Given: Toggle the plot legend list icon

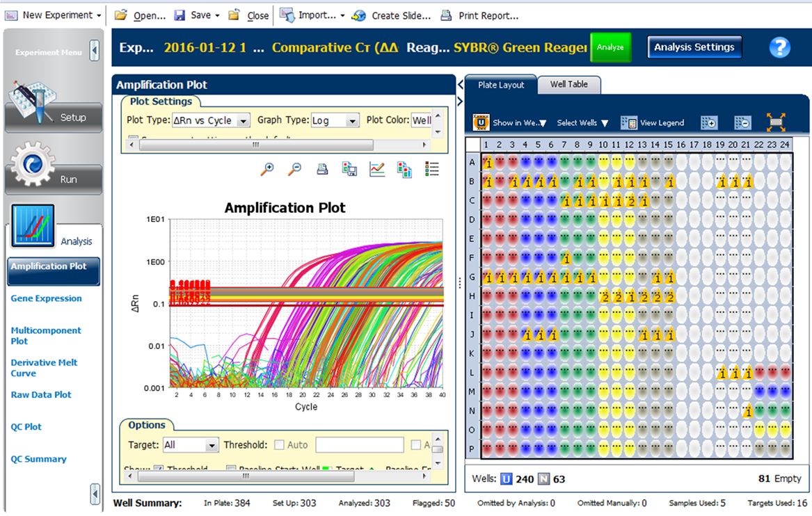Looking at the screenshot, I should point(432,169).
